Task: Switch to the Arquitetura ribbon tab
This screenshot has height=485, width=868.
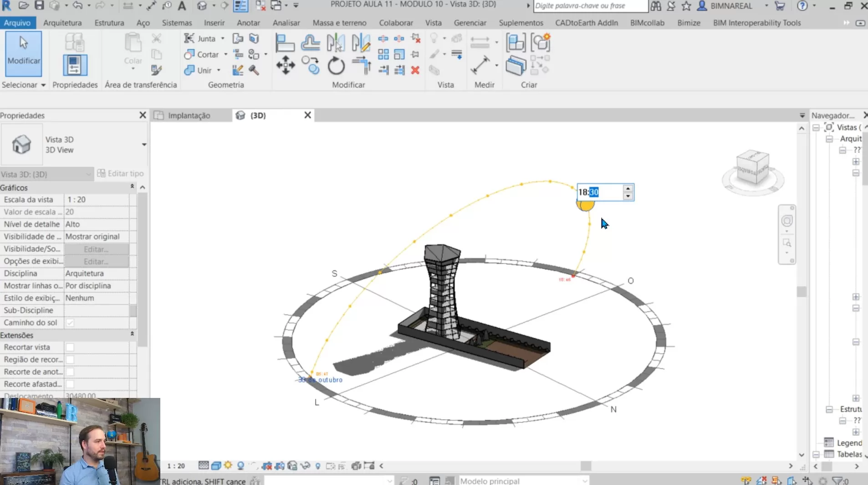Action: (62, 22)
